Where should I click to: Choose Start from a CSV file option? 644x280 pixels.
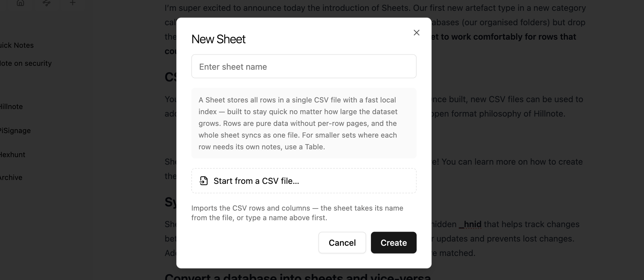coord(304,181)
